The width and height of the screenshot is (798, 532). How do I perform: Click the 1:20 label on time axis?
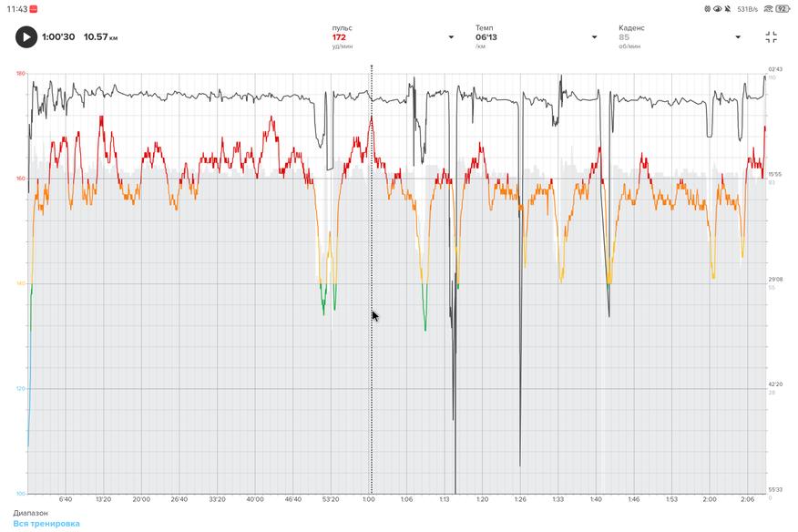coord(483,499)
